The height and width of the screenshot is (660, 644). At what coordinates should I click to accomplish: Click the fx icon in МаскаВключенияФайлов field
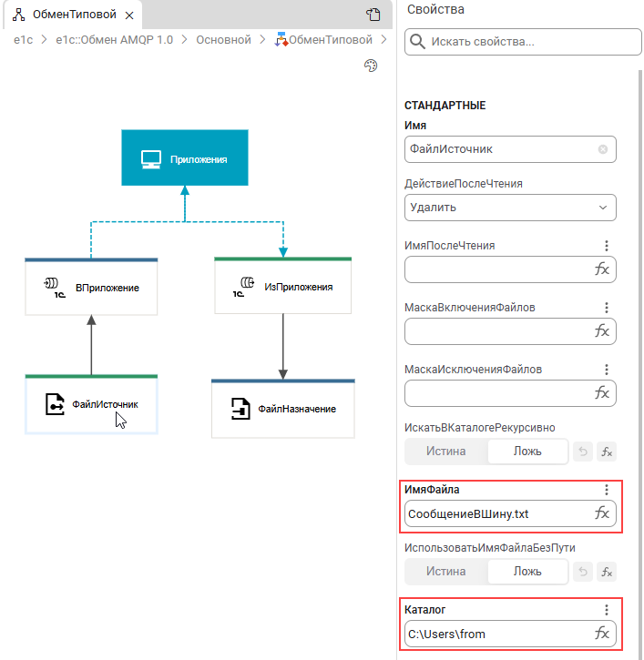click(x=602, y=331)
